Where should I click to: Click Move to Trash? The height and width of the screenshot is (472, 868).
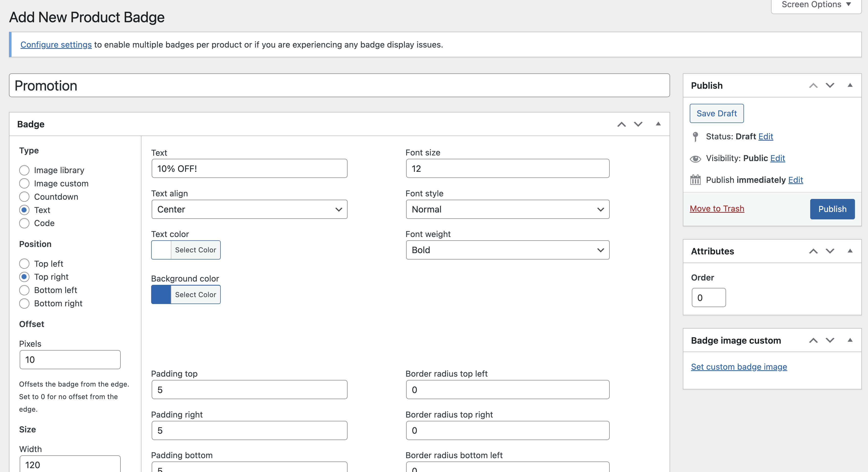tap(717, 209)
